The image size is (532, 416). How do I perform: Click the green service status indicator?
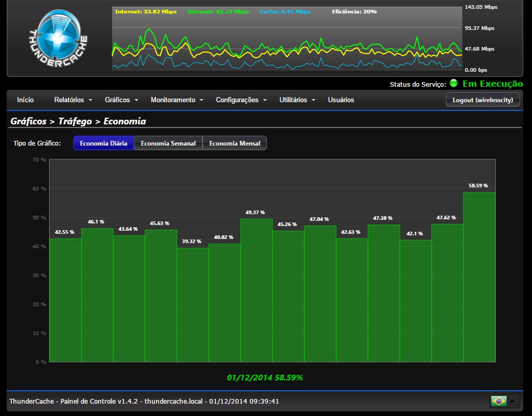[453, 84]
